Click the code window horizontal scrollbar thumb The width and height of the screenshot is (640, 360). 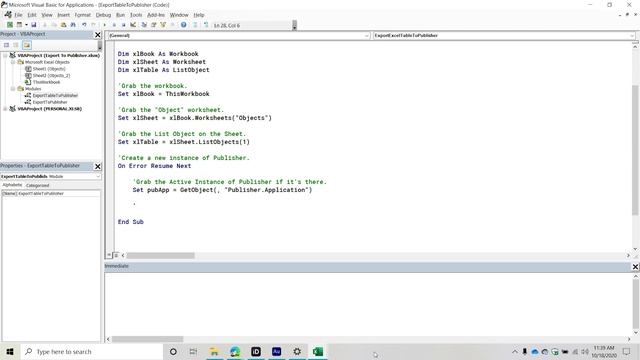(x=160, y=256)
